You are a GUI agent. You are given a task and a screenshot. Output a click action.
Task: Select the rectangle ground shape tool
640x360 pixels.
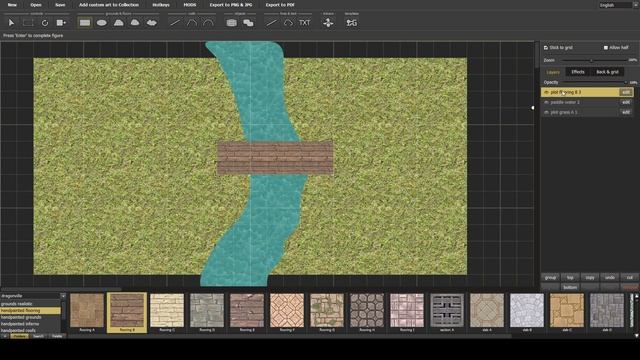tap(85, 23)
